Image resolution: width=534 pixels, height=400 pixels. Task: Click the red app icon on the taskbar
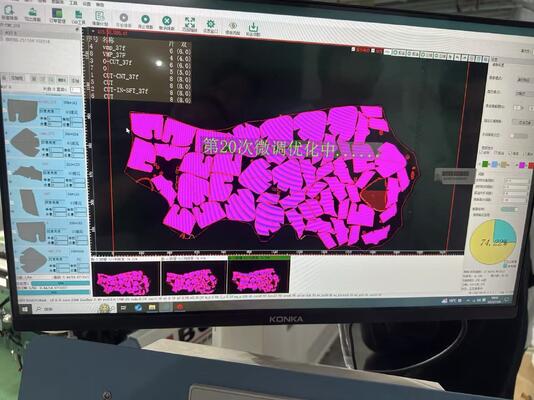(x=180, y=307)
